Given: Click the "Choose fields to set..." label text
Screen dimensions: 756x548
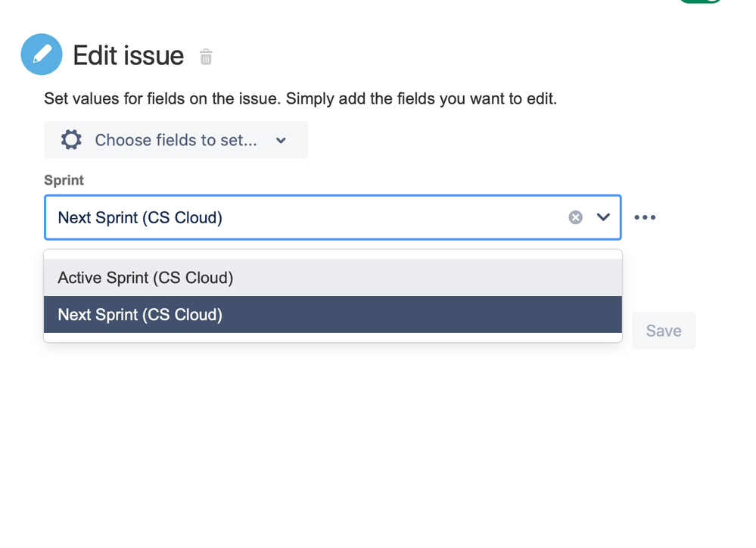Looking at the screenshot, I should point(176,140).
